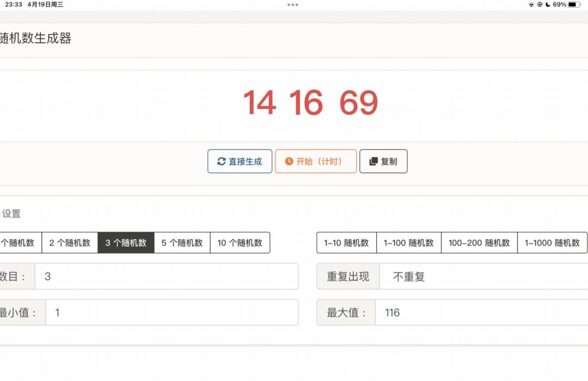Click the 随机数生成器 page title
Viewport: 588px width, 381px height.
click(x=35, y=38)
